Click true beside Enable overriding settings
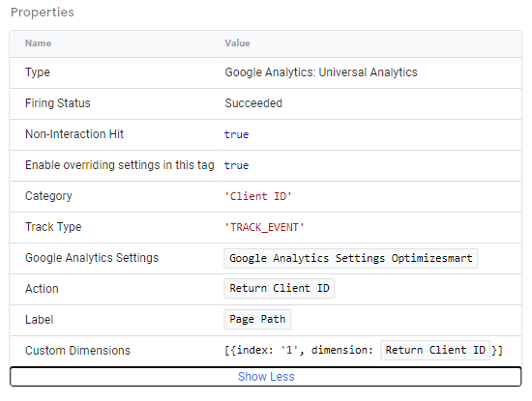532x401 pixels. (236, 165)
